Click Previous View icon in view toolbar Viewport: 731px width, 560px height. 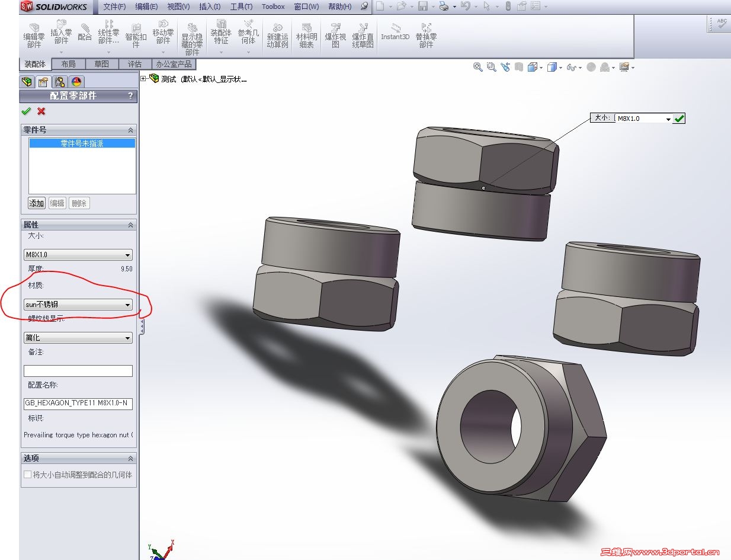click(505, 68)
